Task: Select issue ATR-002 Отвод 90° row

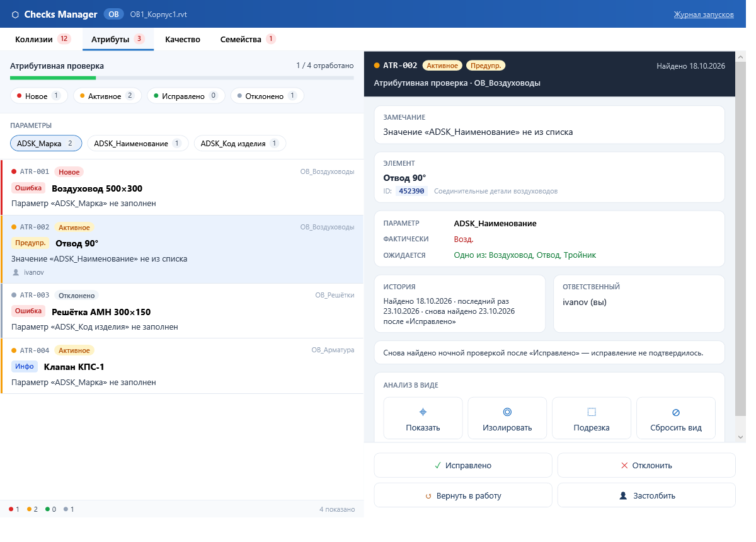Action: pos(182,250)
